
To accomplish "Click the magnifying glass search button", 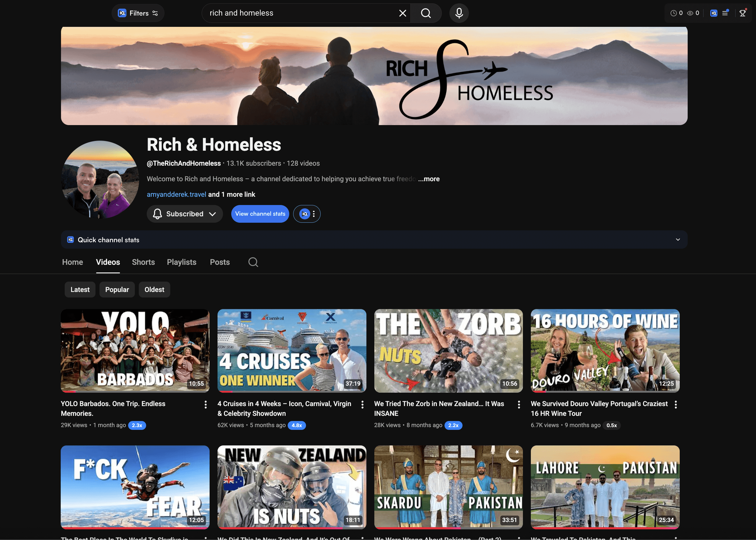I will pyautogui.click(x=426, y=13).
